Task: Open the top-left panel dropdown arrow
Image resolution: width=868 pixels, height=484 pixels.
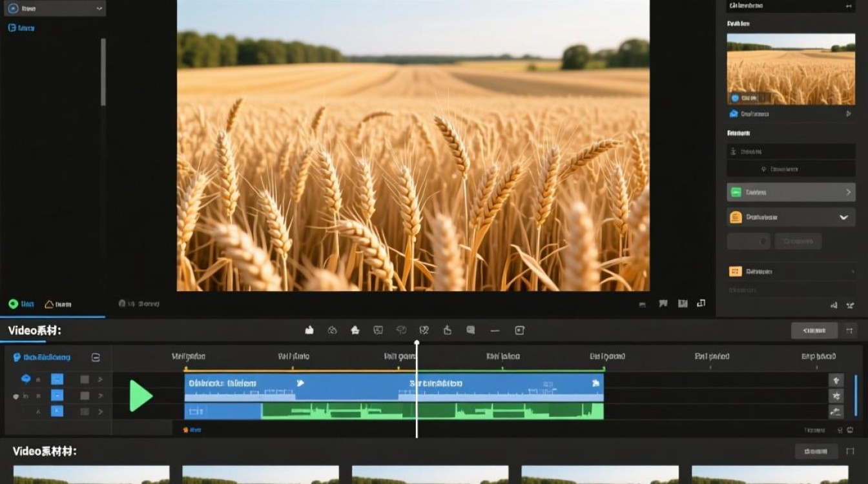Action: (99, 9)
